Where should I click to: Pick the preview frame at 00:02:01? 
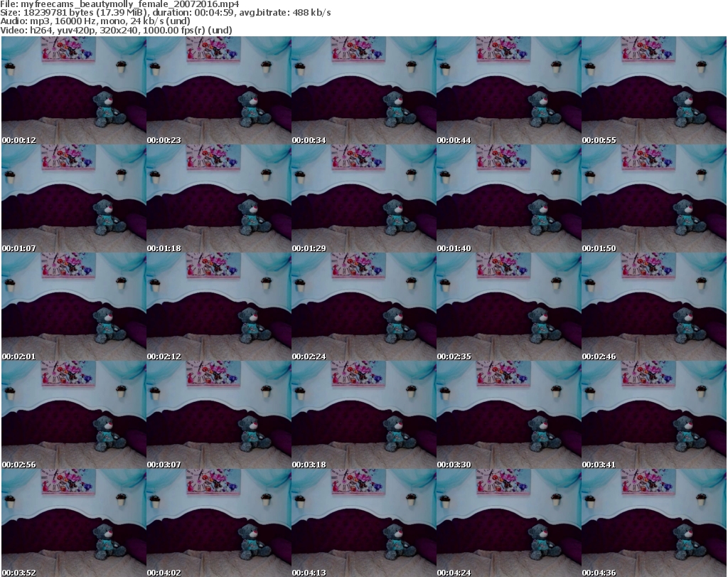[74, 307]
